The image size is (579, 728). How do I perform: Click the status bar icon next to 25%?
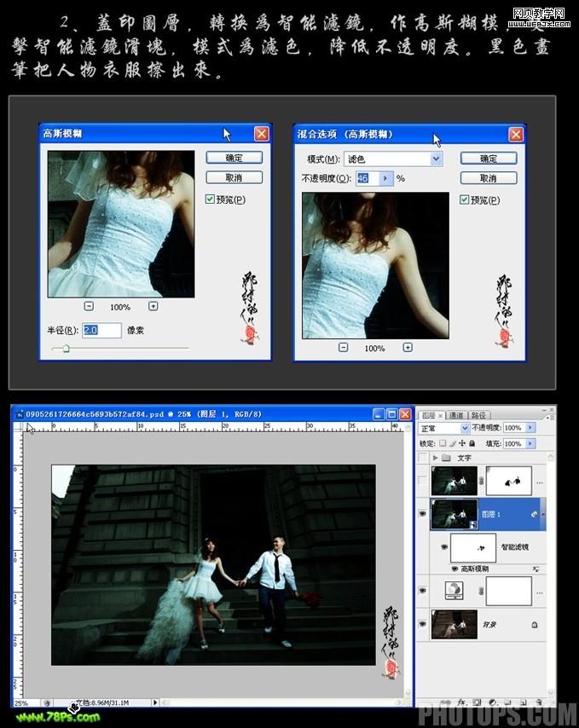[47, 703]
